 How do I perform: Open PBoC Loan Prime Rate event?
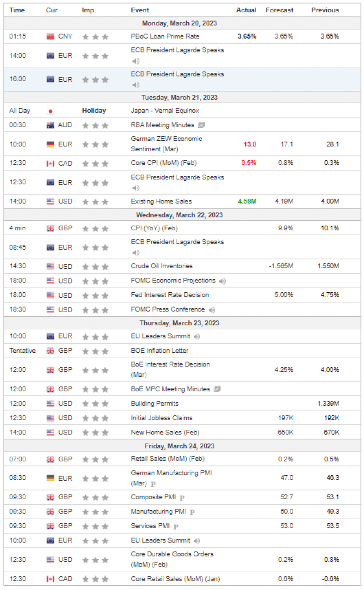165,36
